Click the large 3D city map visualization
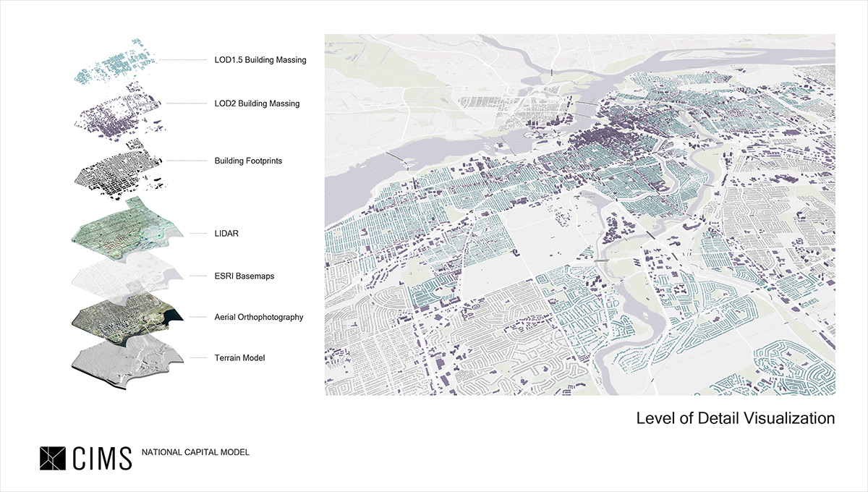This screenshot has height=492, width=868. point(580,214)
